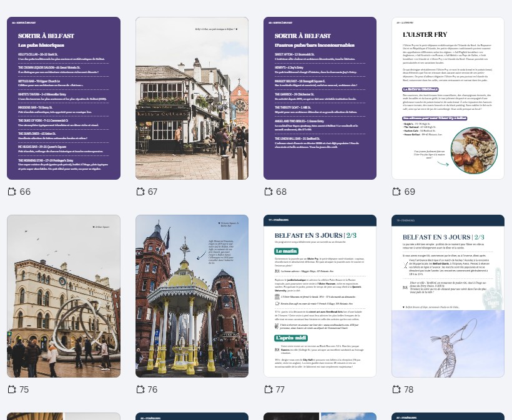This screenshot has width=512, height=420.
Task: Click the crop icon beside page 69
Action: 396,192
